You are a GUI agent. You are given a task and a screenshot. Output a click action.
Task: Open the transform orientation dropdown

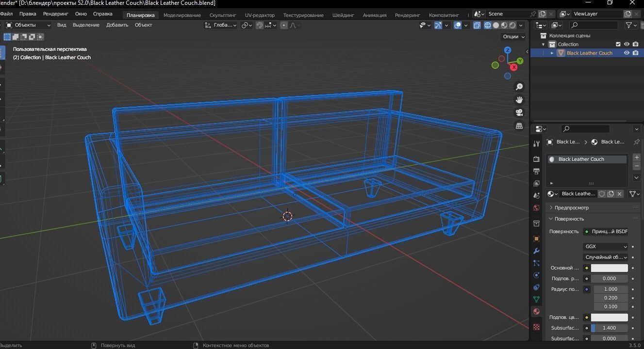pos(221,25)
